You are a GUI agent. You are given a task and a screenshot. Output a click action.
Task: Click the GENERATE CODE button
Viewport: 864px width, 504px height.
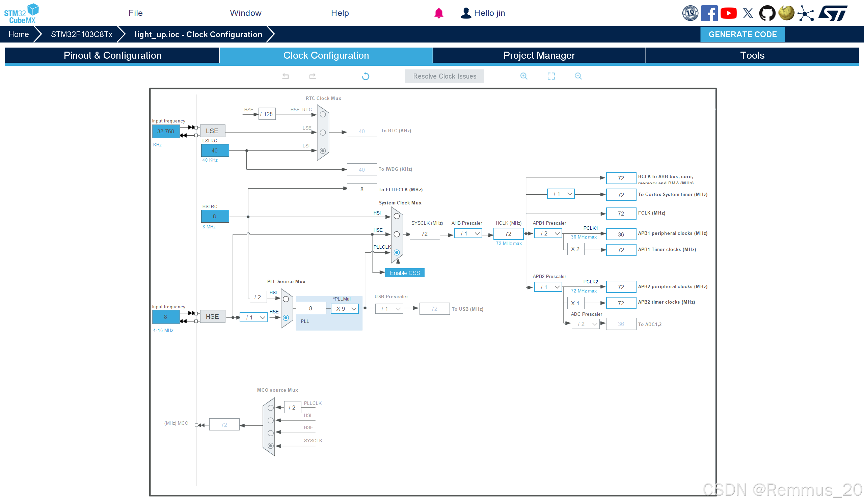(742, 34)
